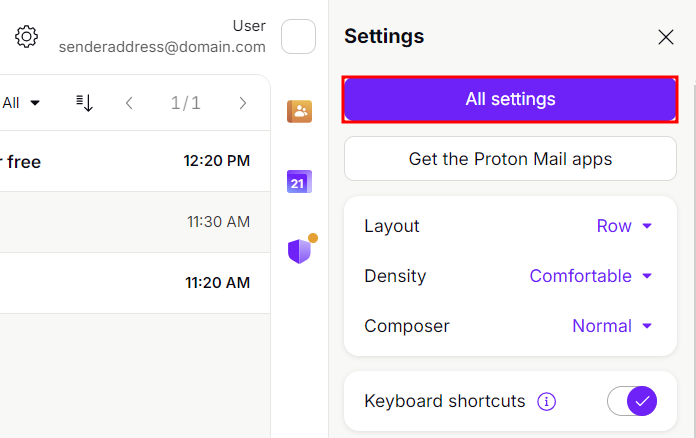The image size is (696, 438).
Task: Open the All filter dropdown
Action: pos(21,102)
